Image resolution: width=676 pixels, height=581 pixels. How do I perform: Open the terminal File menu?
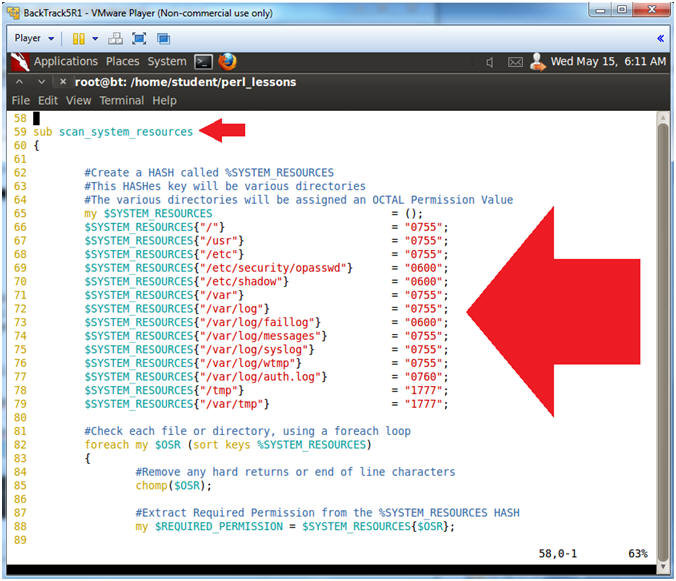pos(21,100)
